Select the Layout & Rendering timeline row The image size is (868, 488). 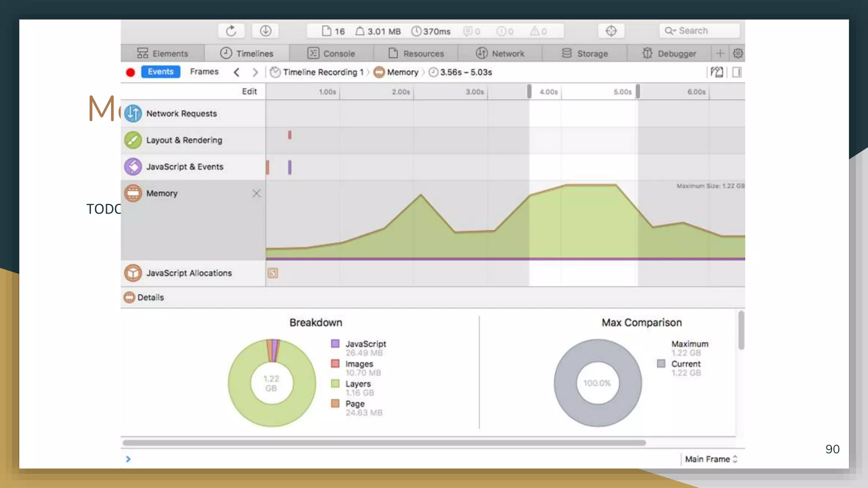click(x=193, y=140)
